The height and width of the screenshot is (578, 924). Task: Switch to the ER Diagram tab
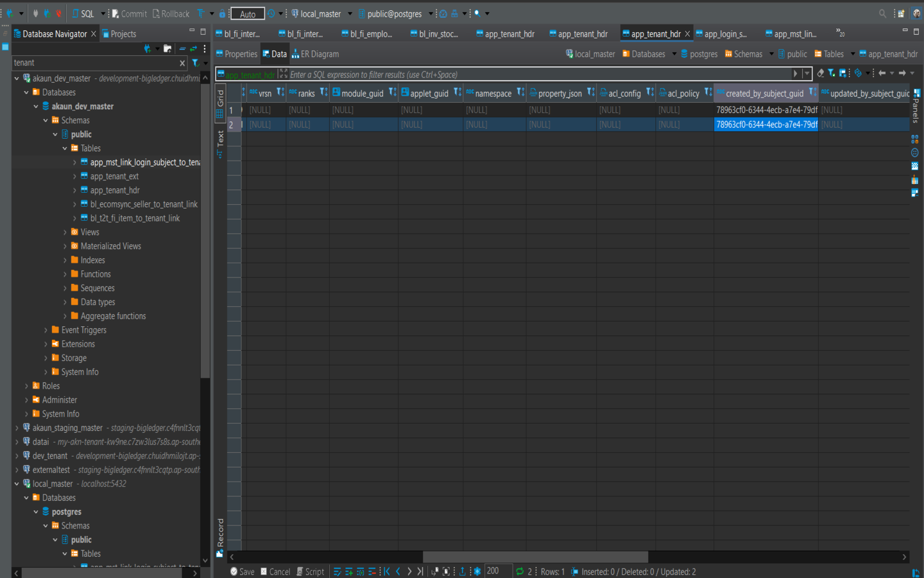(x=315, y=54)
